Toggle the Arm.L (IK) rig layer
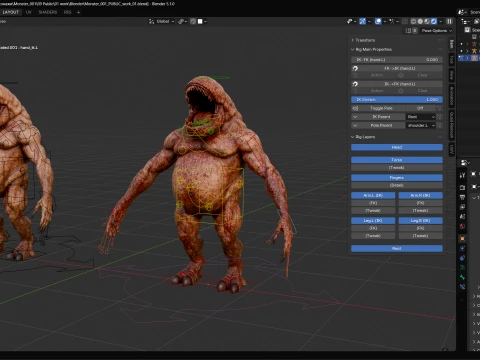This screenshot has height=360, width=480. [x=373, y=195]
